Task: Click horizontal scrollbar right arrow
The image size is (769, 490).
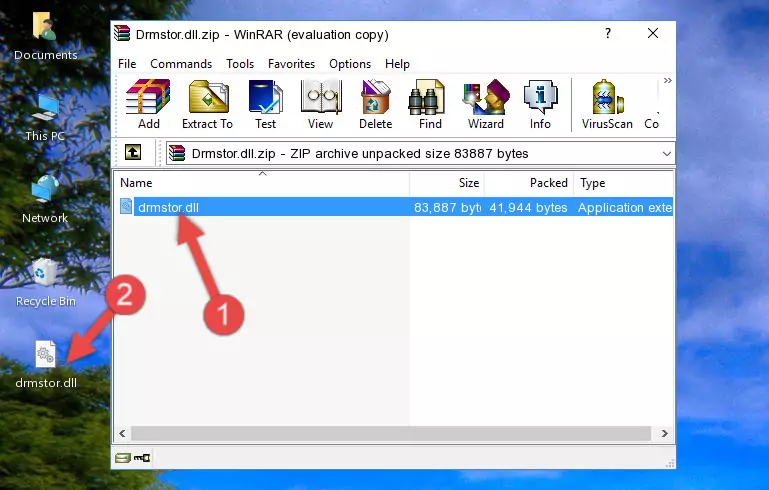Action: [x=665, y=434]
